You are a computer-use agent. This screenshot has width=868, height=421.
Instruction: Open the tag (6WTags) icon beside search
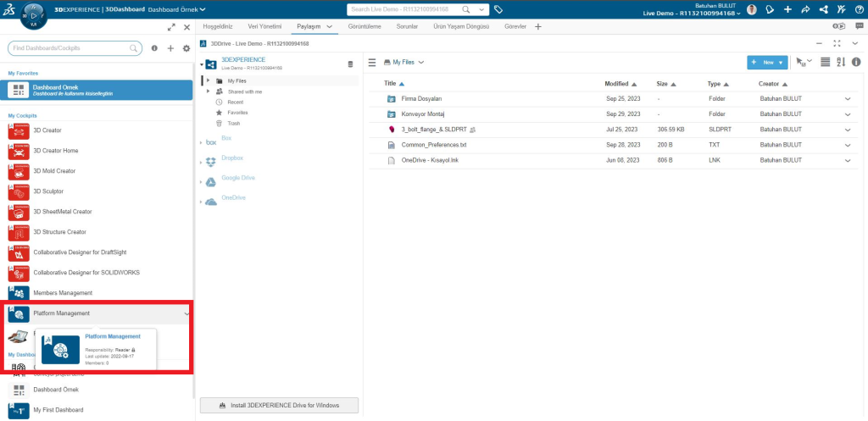[498, 10]
